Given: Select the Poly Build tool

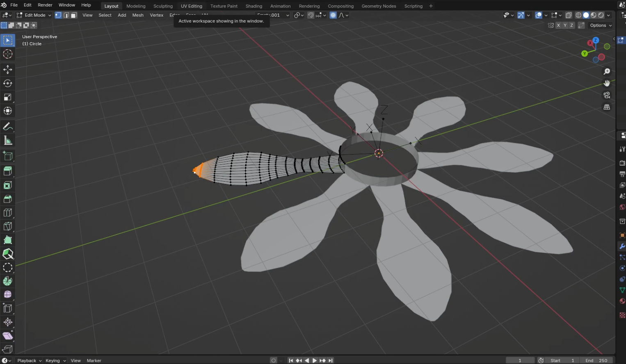Looking at the screenshot, I should pyautogui.click(x=8, y=240).
